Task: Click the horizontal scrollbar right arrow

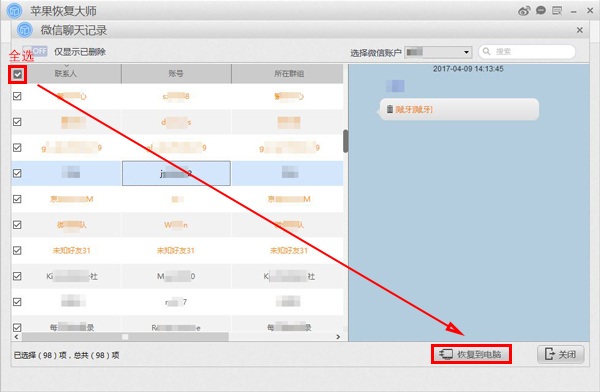Action: click(x=338, y=337)
